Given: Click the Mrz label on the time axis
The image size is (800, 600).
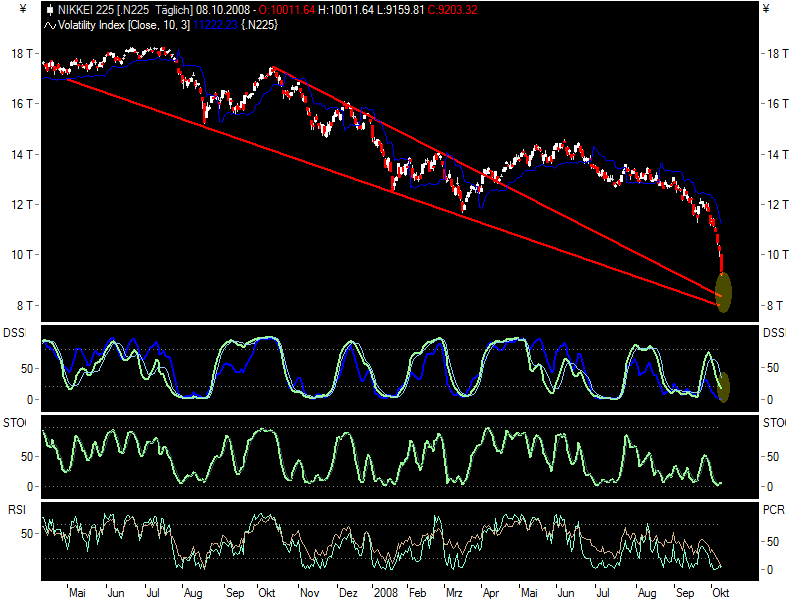Looking at the screenshot, I should tap(454, 593).
